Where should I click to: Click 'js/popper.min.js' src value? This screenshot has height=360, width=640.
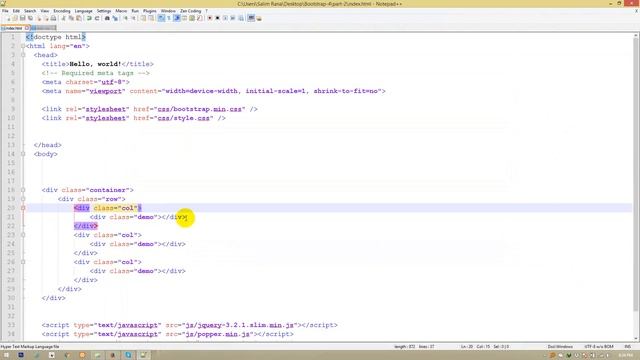pyautogui.click(x=217, y=334)
